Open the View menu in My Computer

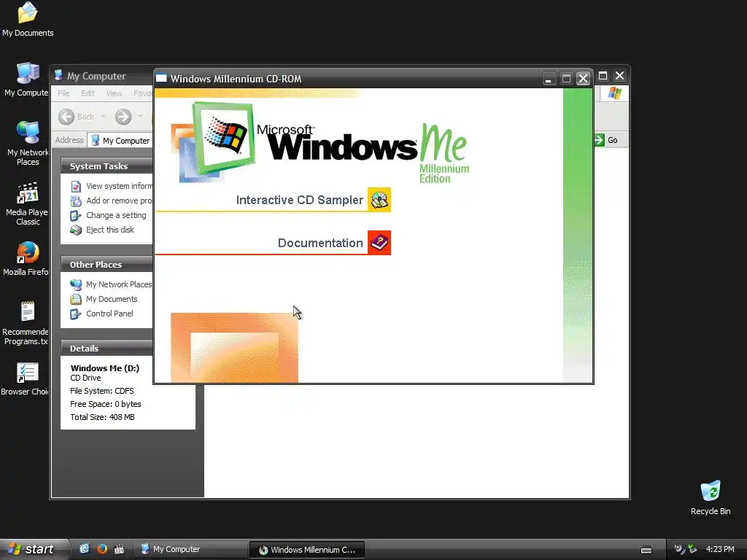(x=114, y=93)
